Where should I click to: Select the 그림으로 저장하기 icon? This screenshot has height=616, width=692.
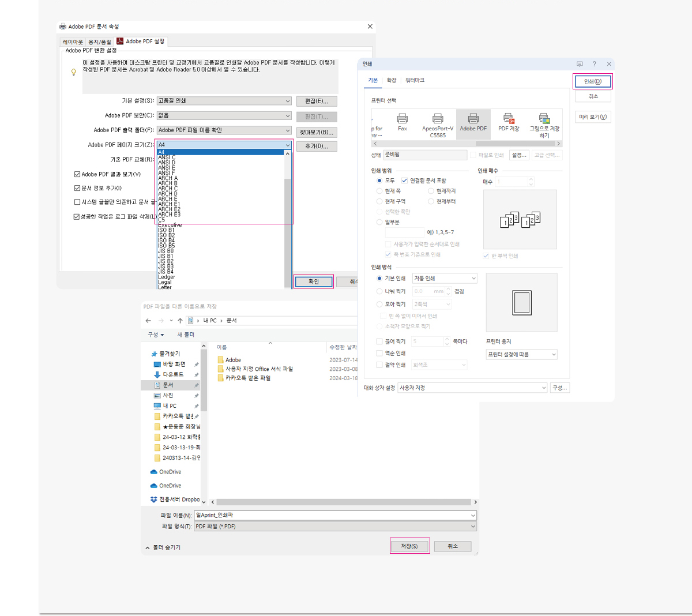[544, 119]
